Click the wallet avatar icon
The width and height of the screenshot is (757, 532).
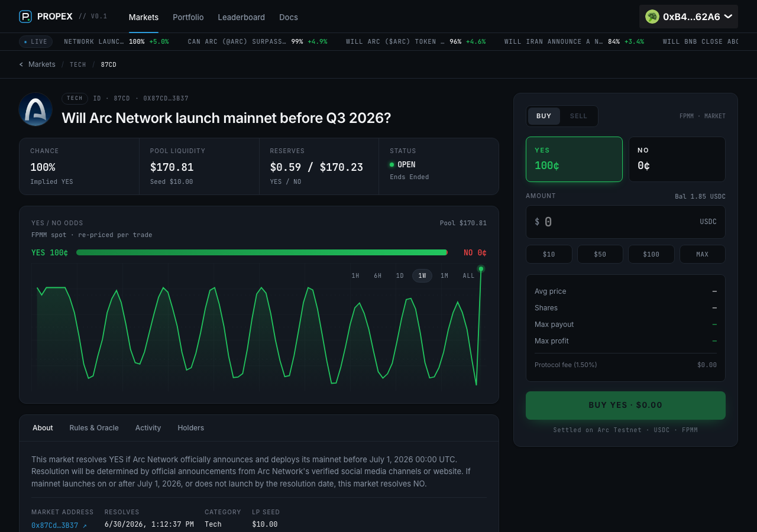tap(652, 17)
